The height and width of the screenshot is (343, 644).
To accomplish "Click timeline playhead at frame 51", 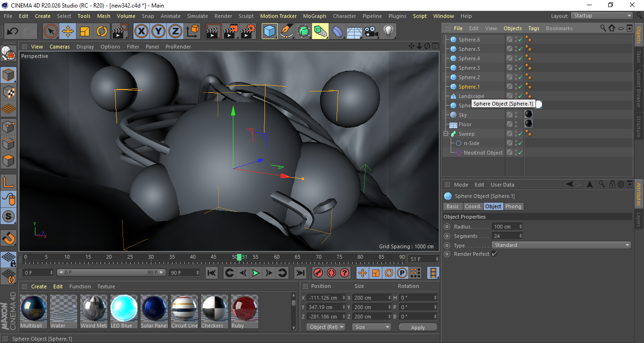I will 239,257.
